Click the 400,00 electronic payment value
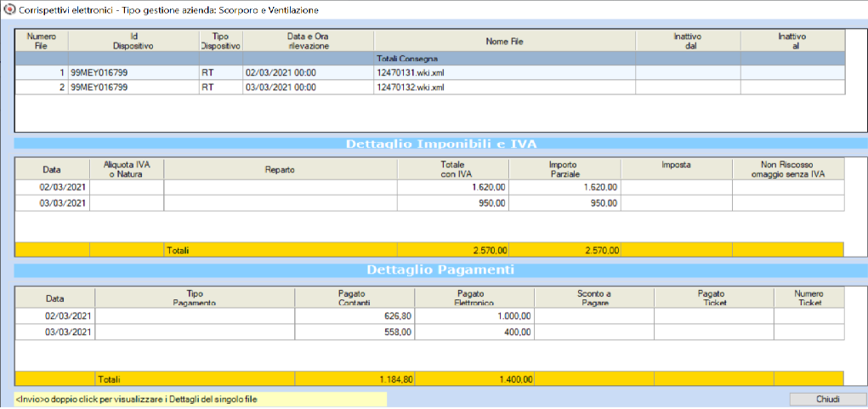Image resolution: width=868 pixels, height=409 pixels. 518,332
